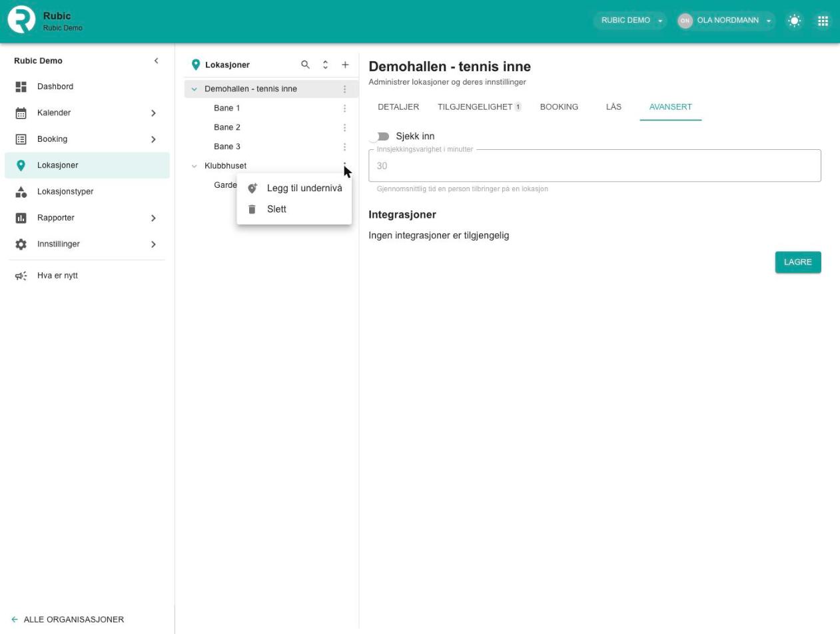Click the Hva er nytt megaphone icon
Image resolution: width=840 pixels, height=634 pixels.
point(21,276)
